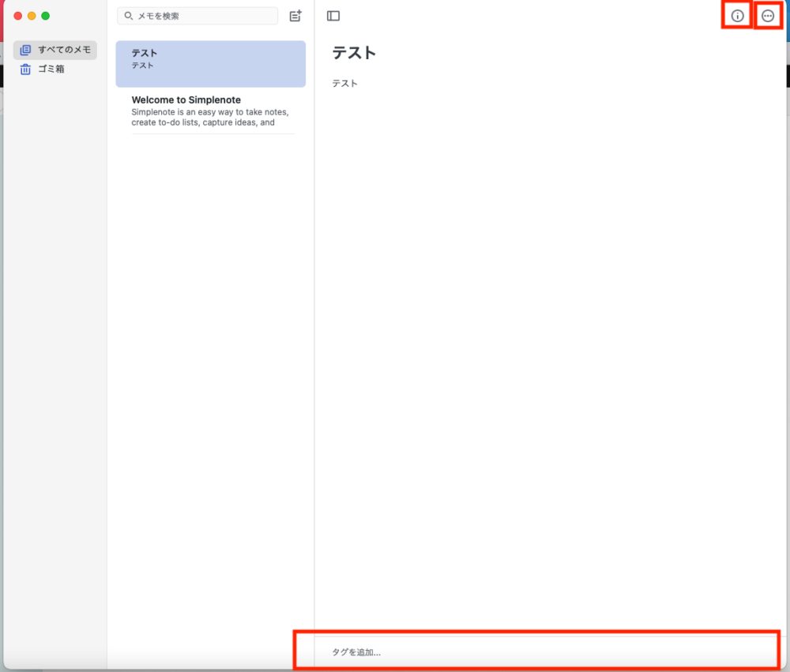This screenshot has height=672, width=790.
Task: Enter full screen using the green button
Action: [x=46, y=16]
